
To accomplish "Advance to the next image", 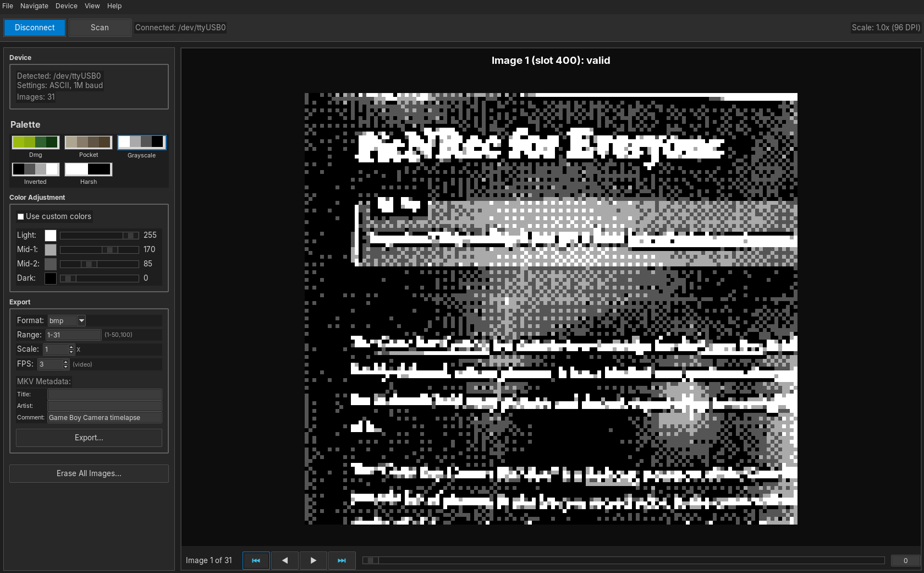I will click(313, 560).
